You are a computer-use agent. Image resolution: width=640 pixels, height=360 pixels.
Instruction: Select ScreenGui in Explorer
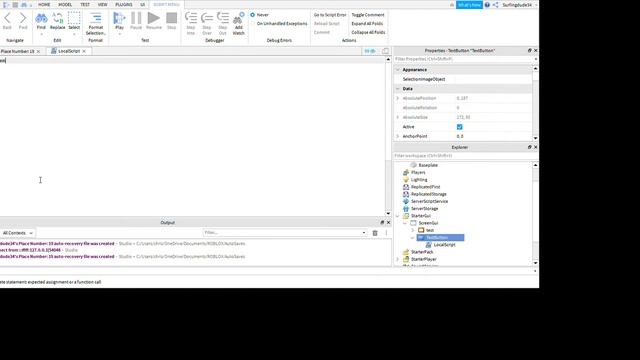click(x=429, y=223)
